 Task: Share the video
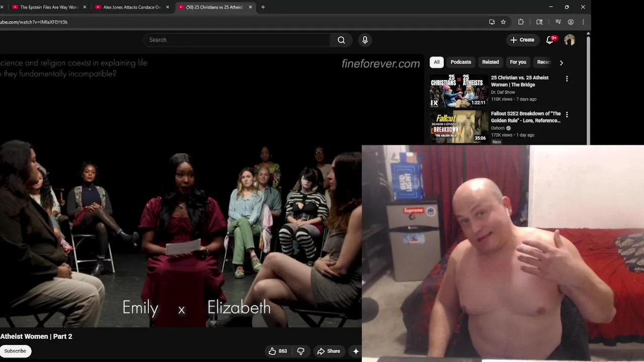(329, 351)
